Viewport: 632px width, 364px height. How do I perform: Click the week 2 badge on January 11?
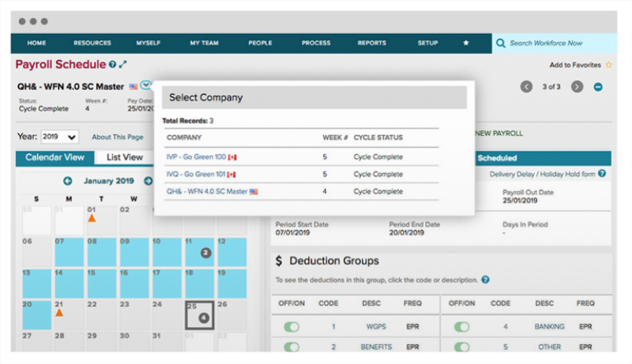(x=205, y=253)
